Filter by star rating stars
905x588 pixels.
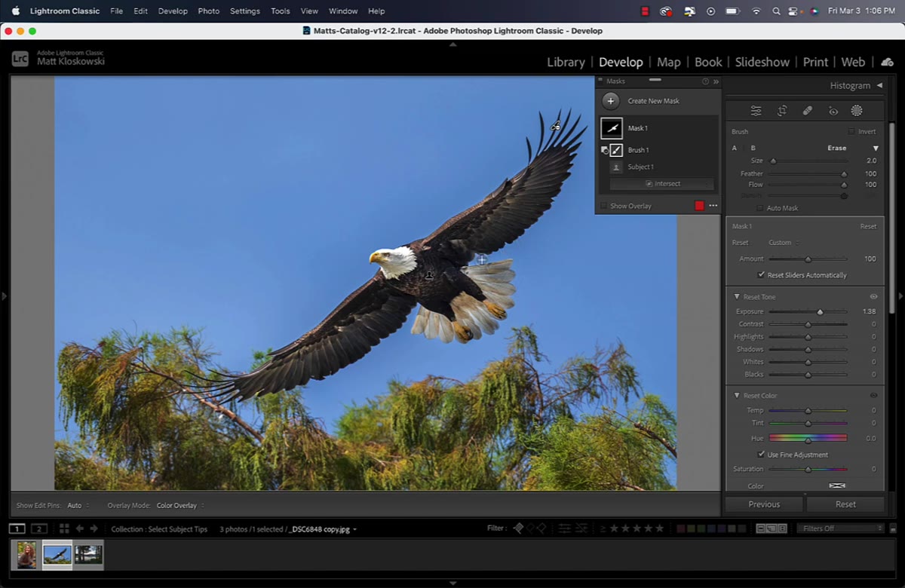click(637, 528)
